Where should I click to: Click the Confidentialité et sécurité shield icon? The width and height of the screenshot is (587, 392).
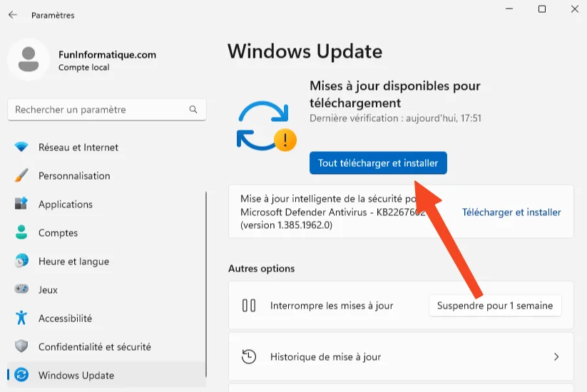click(x=21, y=346)
